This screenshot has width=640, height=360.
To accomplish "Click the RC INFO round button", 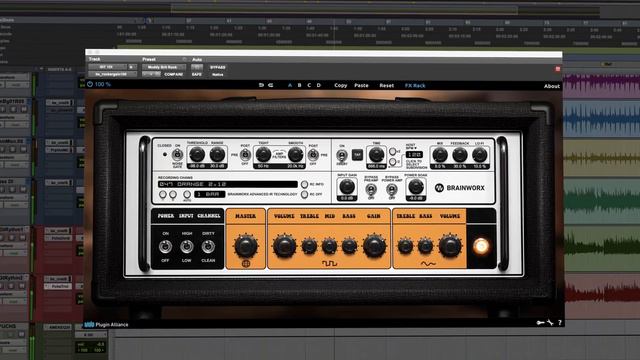I will coord(304,184).
